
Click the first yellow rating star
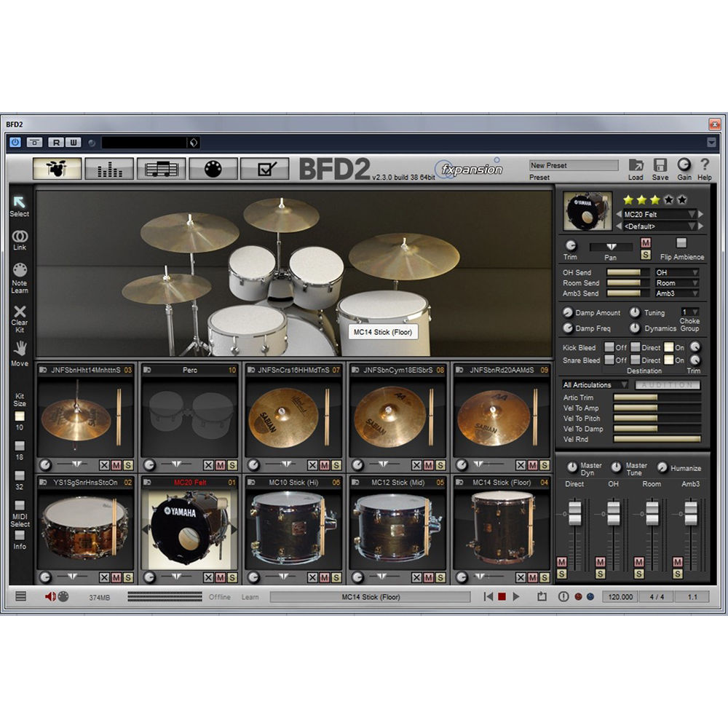click(x=628, y=199)
